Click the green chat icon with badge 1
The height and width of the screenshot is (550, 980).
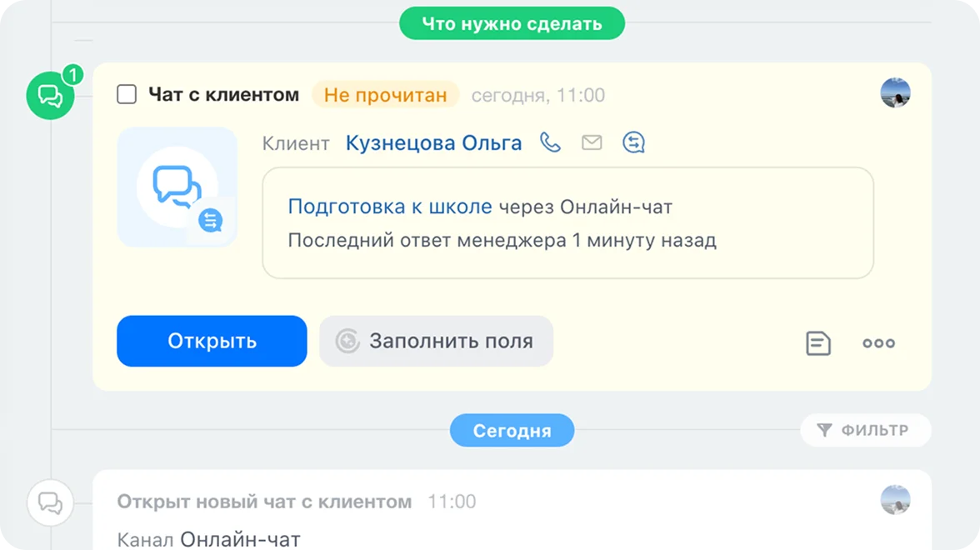(50, 96)
